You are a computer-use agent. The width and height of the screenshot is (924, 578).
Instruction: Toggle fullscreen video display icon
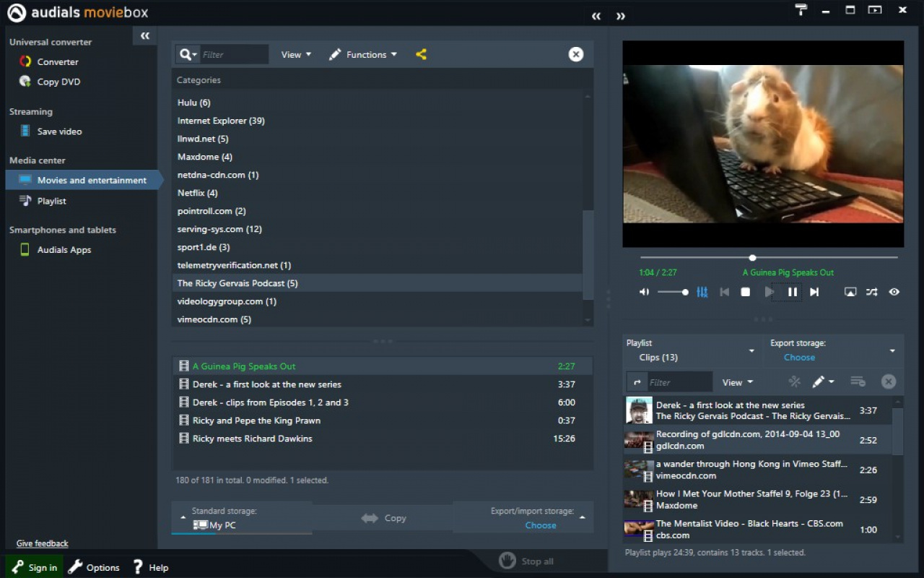pyautogui.click(x=850, y=292)
